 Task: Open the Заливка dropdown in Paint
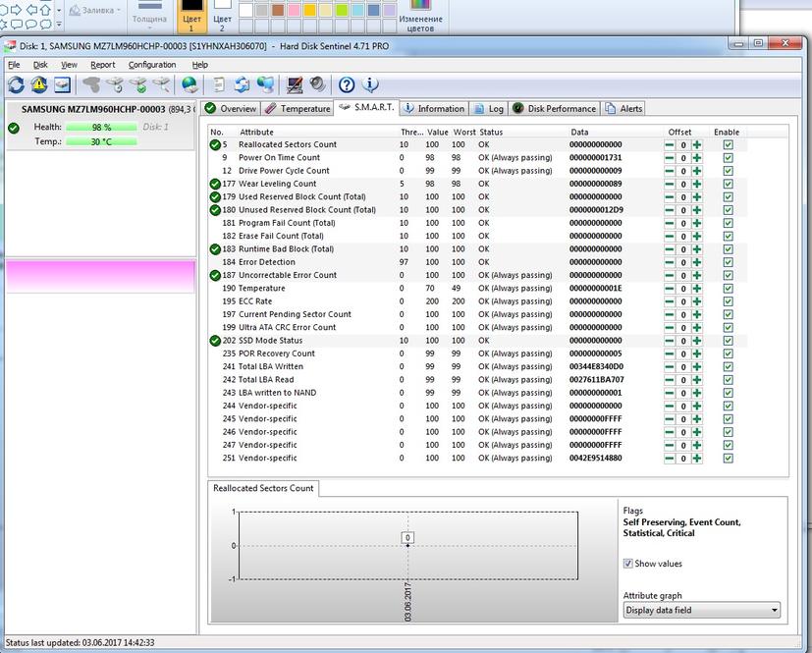click(95, 11)
